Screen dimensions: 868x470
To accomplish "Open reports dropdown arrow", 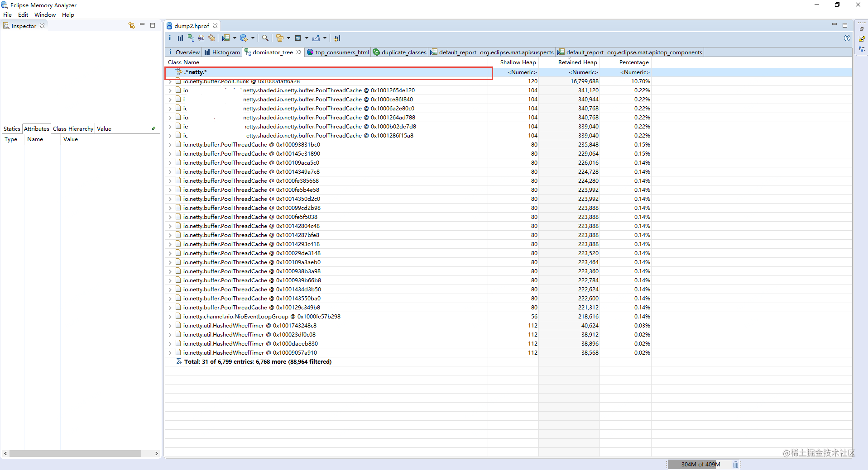I will pyautogui.click(x=235, y=38).
